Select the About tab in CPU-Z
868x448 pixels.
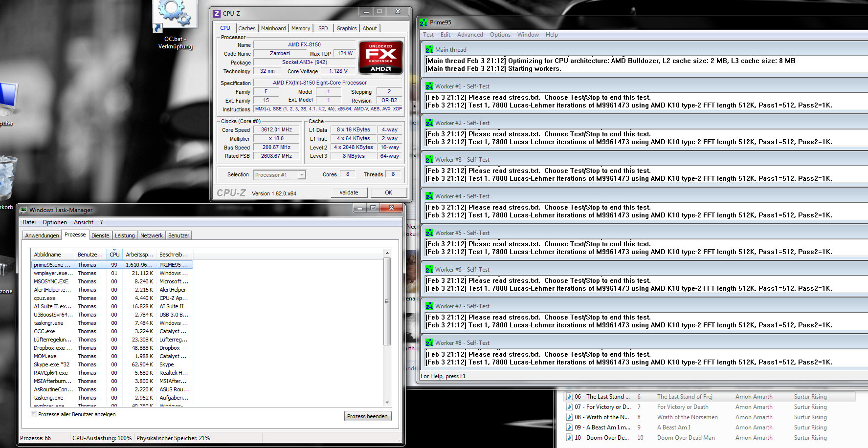click(x=370, y=28)
